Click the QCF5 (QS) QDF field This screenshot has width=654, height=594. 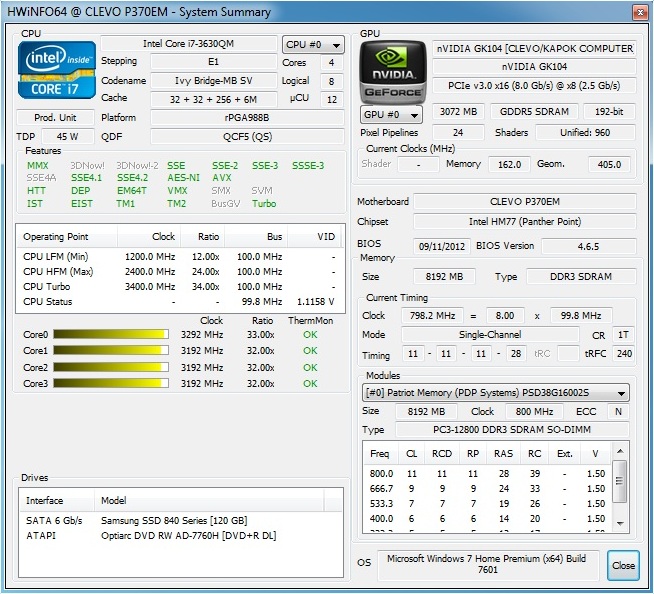[x=247, y=136]
